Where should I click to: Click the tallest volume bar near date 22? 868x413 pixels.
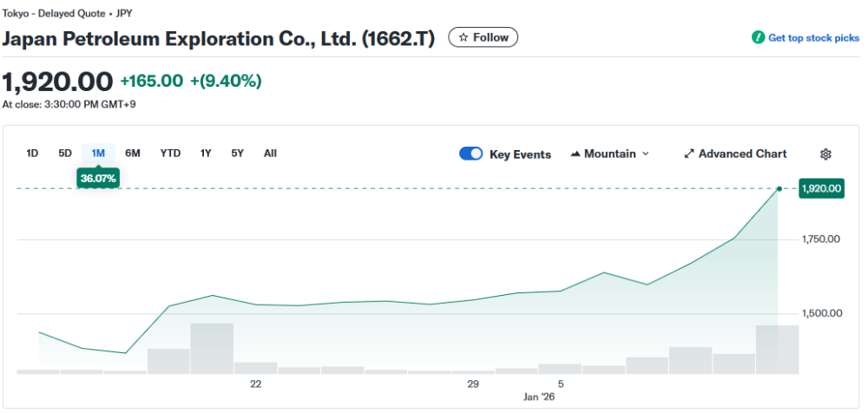(212, 348)
